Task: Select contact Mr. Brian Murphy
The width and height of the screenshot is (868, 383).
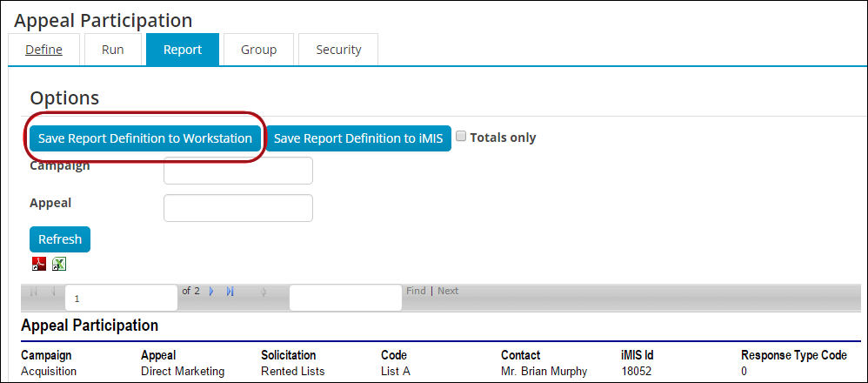Action: [x=544, y=372]
